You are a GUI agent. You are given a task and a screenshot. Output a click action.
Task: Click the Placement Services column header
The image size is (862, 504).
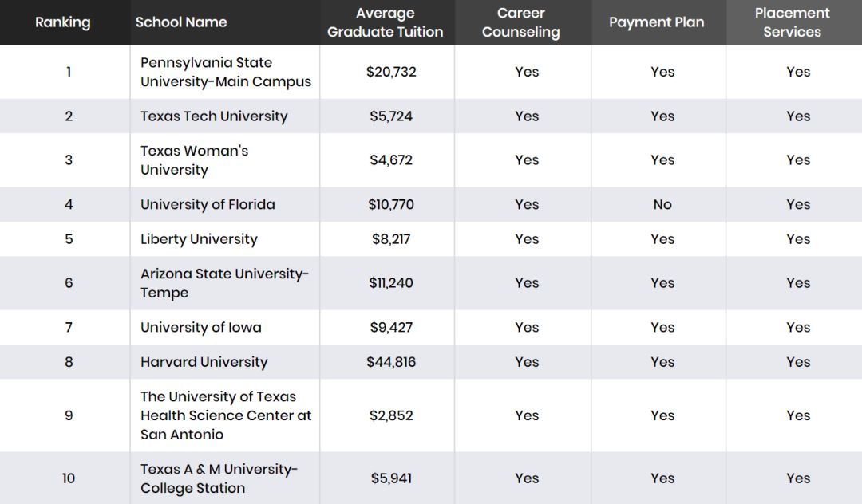(792, 22)
